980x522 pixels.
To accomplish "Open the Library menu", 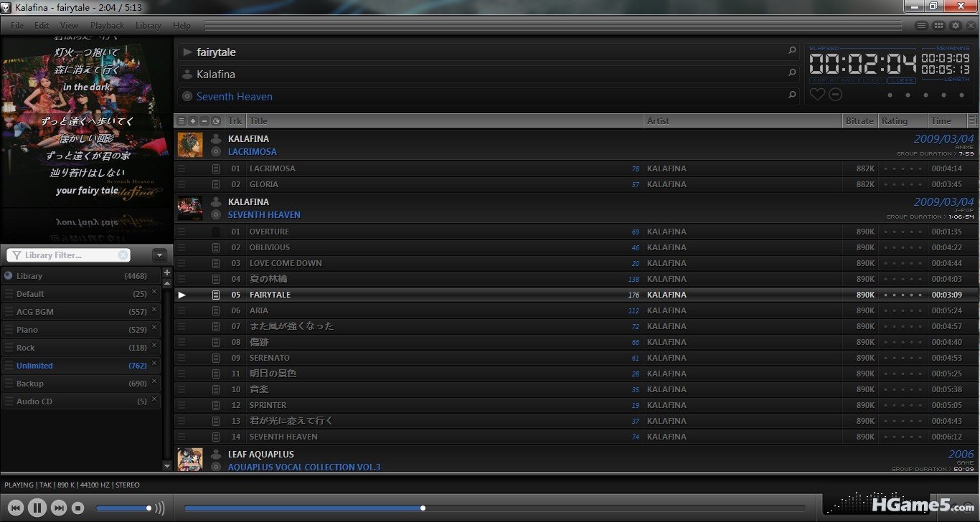I will (x=148, y=25).
